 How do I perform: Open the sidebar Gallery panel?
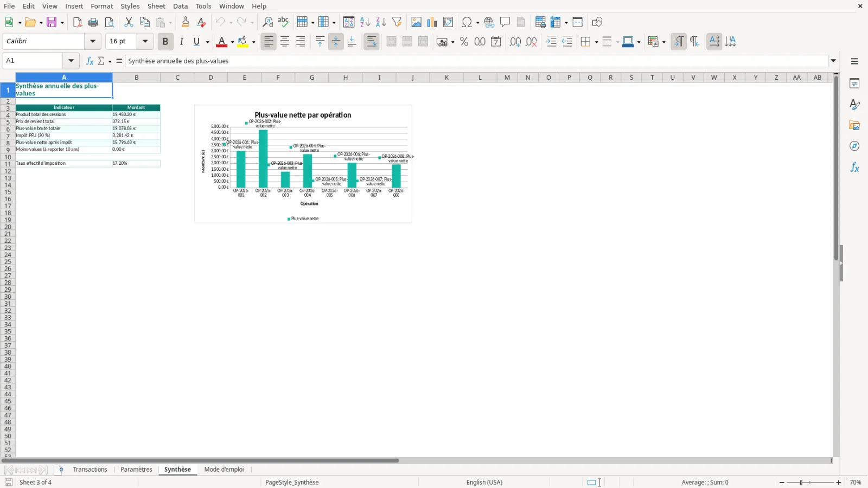tap(854, 125)
